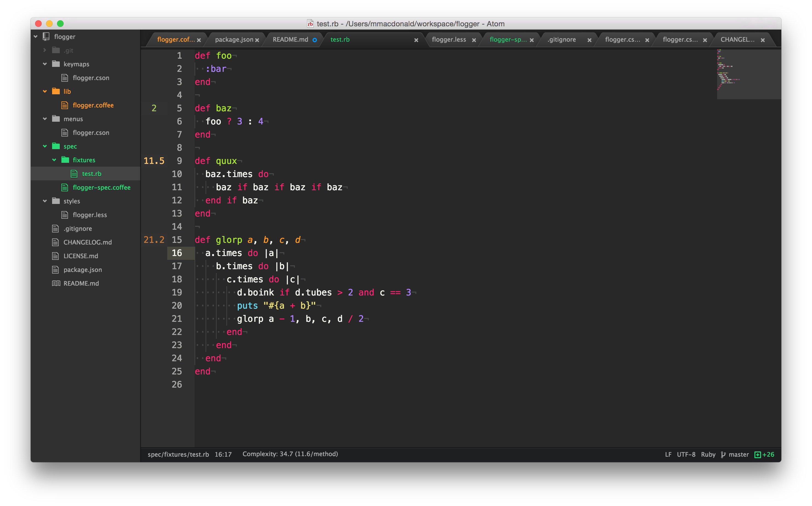Click the flogger.less file icon in tree
Viewport: 812px width, 506px height.
pyautogui.click(x=65, y=215)
